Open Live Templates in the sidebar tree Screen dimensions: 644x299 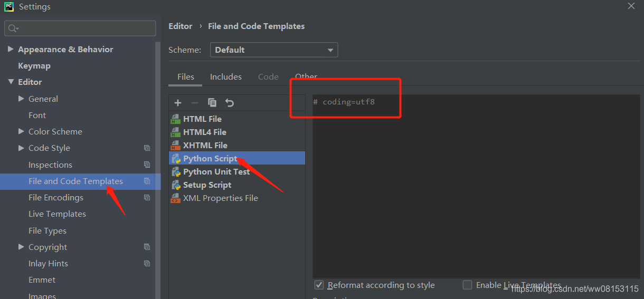coord(57,214)
